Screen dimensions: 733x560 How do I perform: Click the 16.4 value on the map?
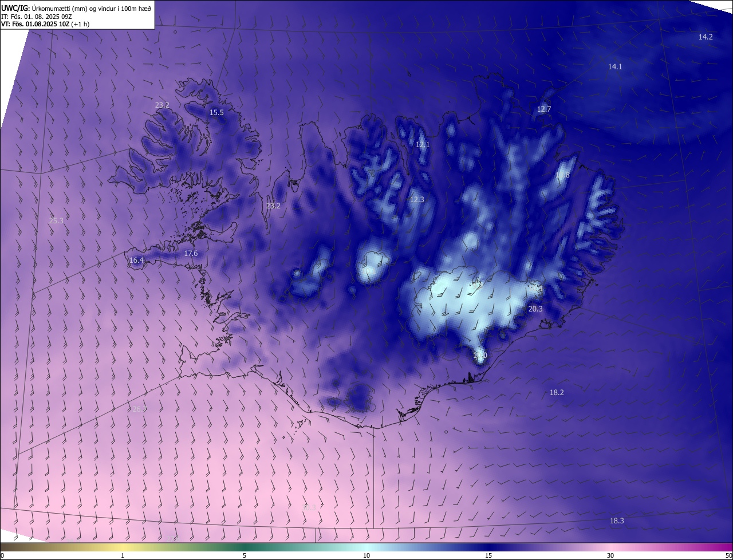coord(136,261)
